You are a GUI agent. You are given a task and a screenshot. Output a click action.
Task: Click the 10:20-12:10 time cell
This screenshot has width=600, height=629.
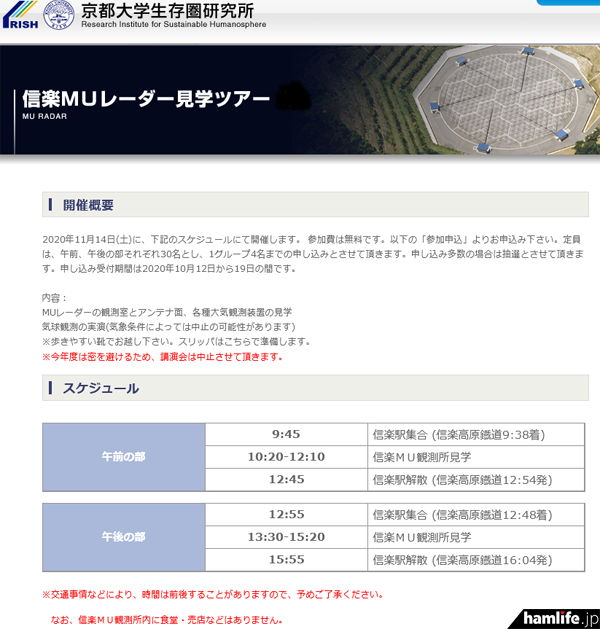tap(286, 456)
